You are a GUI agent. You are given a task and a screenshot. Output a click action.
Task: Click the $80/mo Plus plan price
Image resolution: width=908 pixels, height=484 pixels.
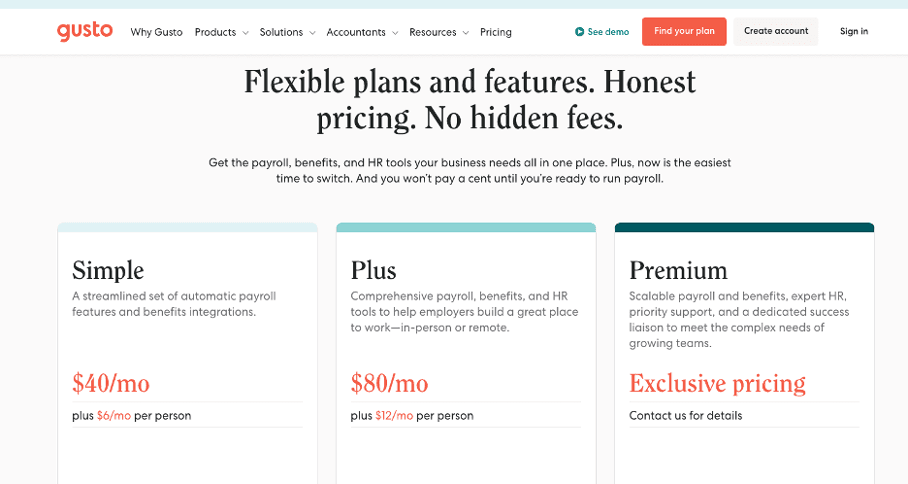389,383
